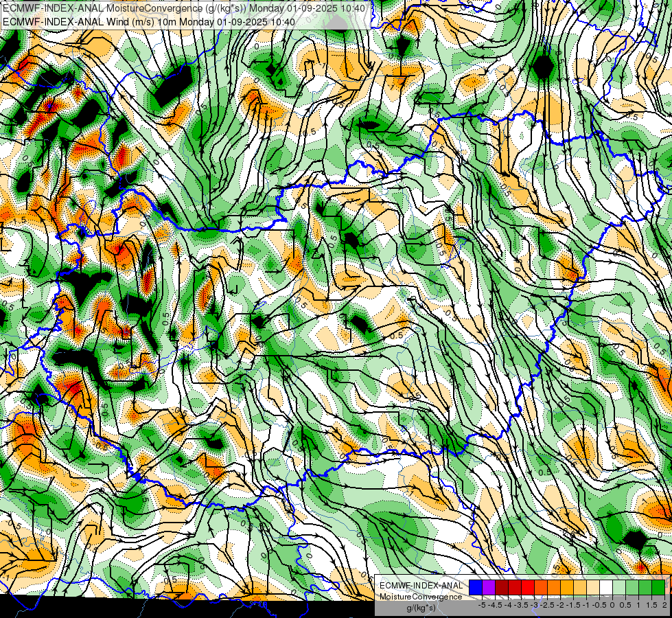
Task: Click the legend swatch between -4 and -3.5
Action: tap(515, 588)
